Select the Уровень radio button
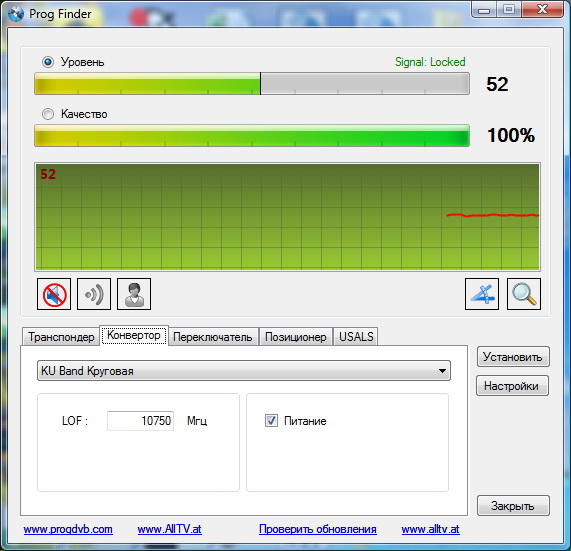571x551 pixels. coord(48,62)
